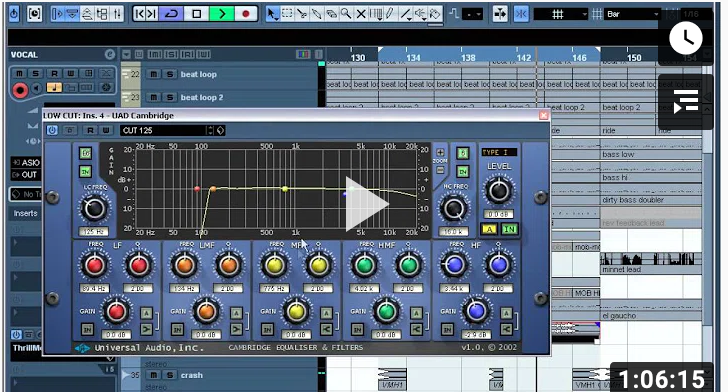
Task: Click the VOCAL inspector record enable button
Action: (x=20, y=89)
